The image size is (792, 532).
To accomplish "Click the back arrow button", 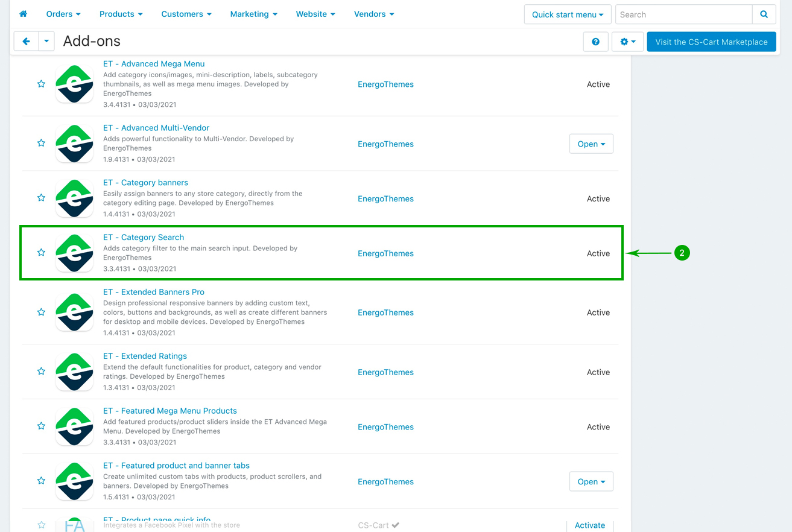I will pos(26,42).
